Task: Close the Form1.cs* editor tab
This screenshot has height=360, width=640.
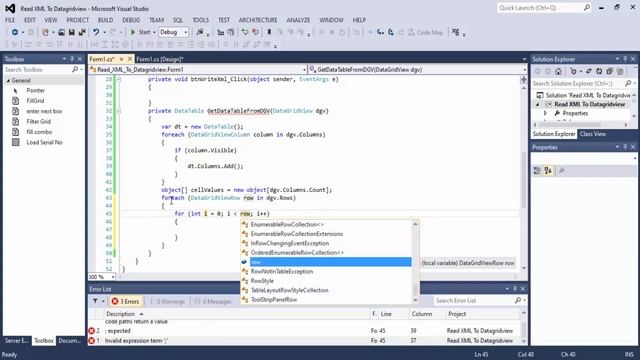Action: click(x=129, y=59)
